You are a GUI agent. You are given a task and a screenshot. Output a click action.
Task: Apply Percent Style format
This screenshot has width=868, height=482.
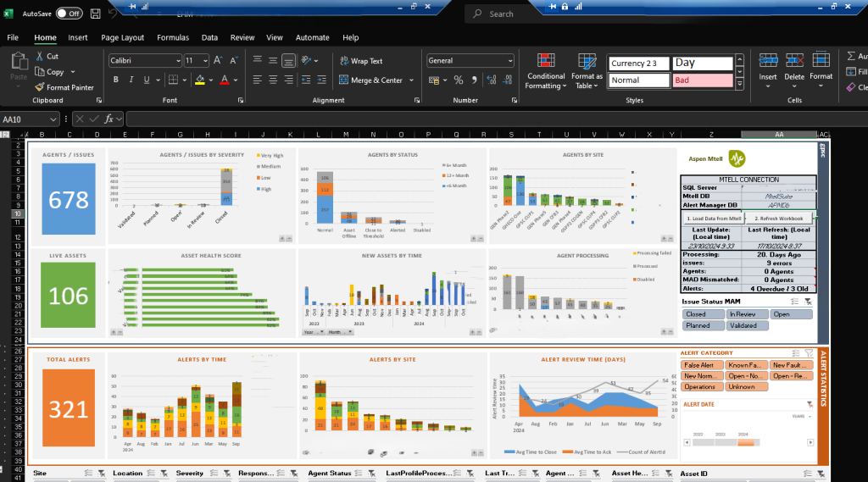point(459,80)
